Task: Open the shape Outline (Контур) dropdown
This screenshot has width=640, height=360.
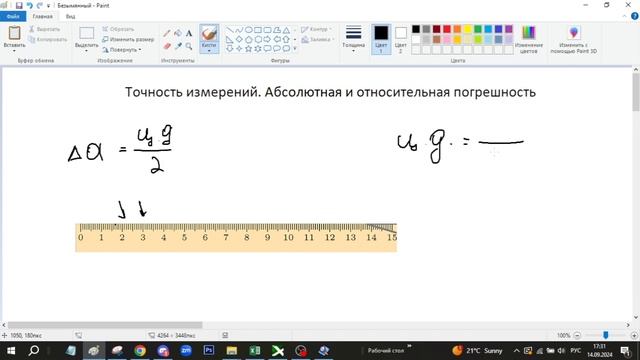Action: tap(331, 29)
